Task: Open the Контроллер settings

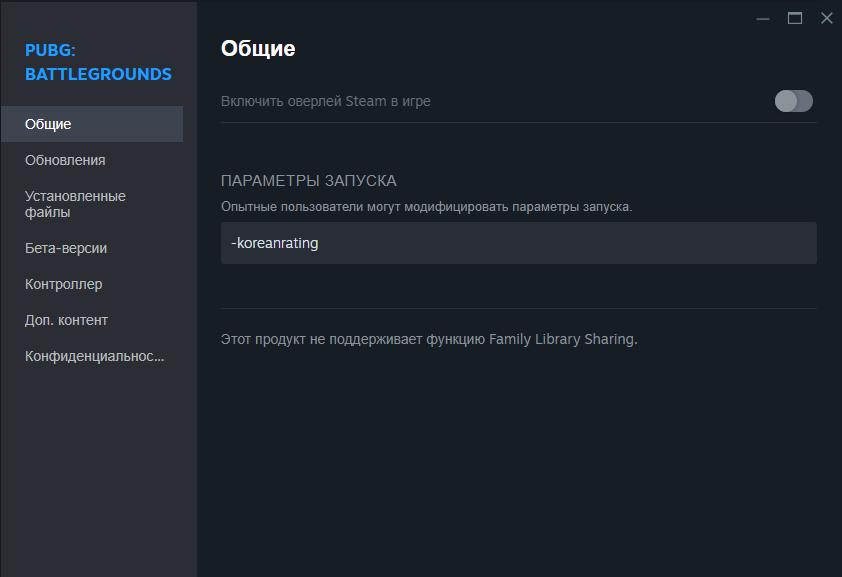Action: (64, 284)
